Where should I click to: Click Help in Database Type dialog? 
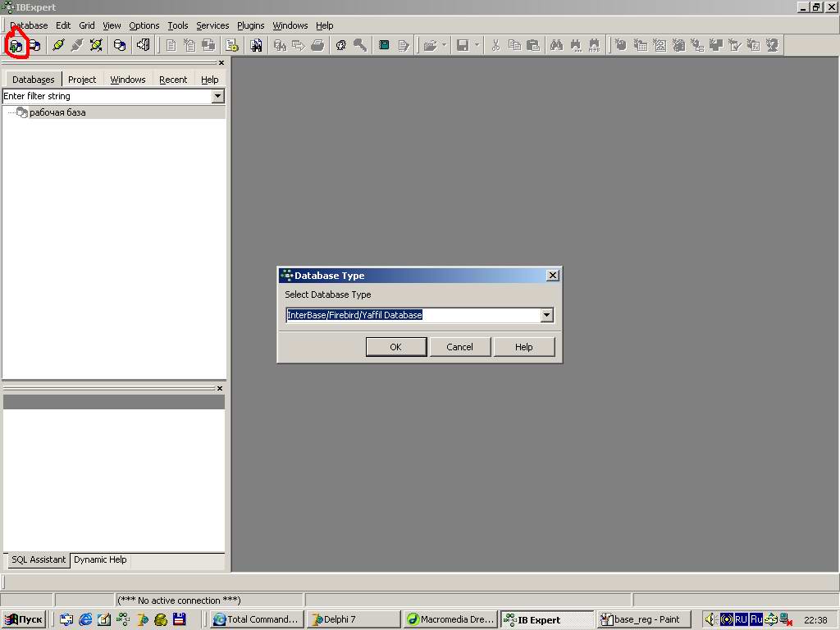click(x=524, y=347)
